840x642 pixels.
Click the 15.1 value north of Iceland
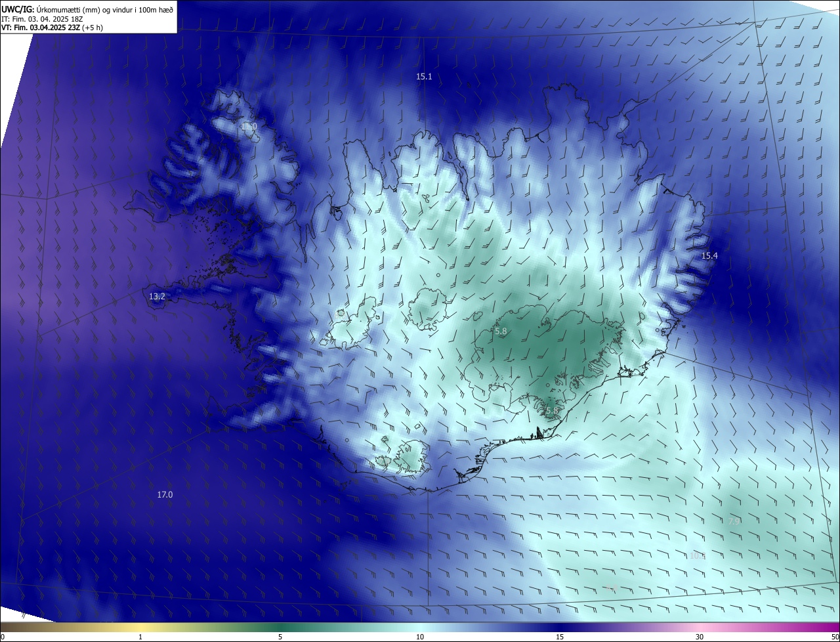pyautogui.click(x=424, y=77)
